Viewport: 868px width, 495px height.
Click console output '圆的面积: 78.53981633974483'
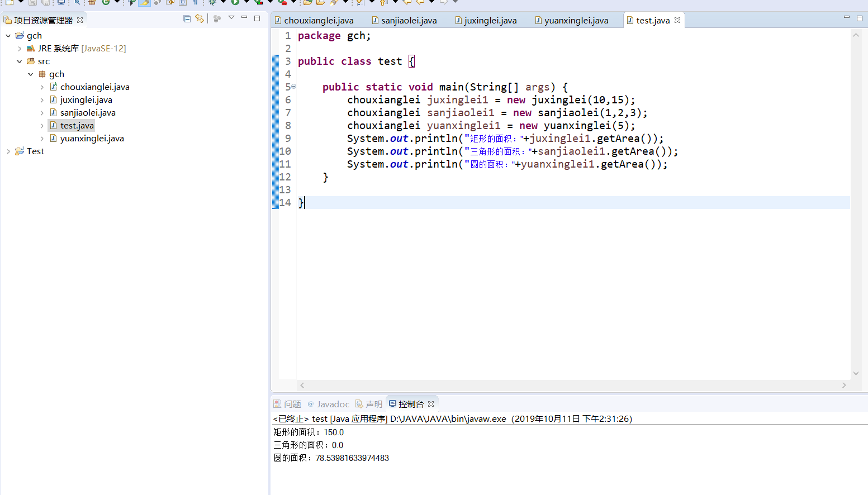[331, 458]
